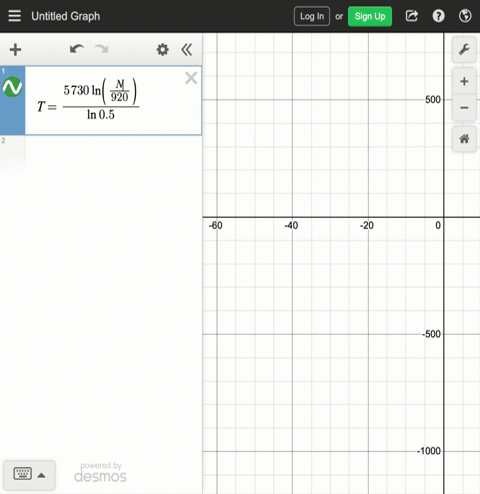Click the green Sign Up button
Viewport: 480px width, 494px height.
[x=370, y=16]
